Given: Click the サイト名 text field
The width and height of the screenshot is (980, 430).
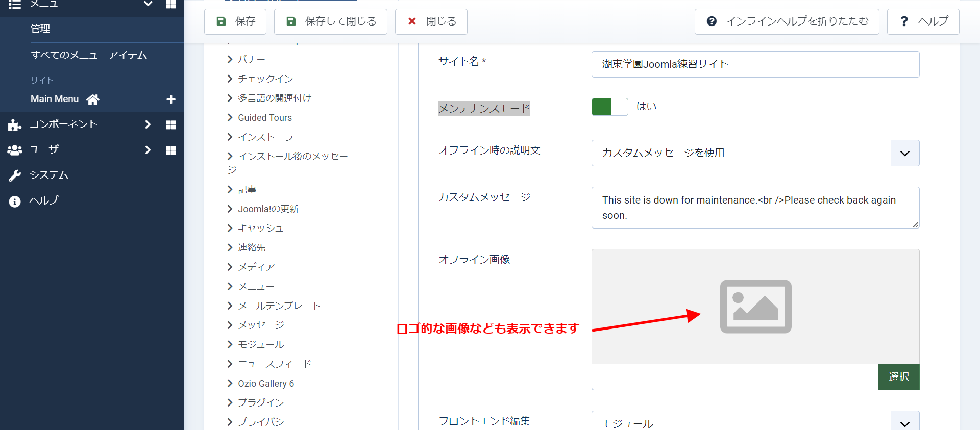Looking at the screenshot, I should 755,64.
